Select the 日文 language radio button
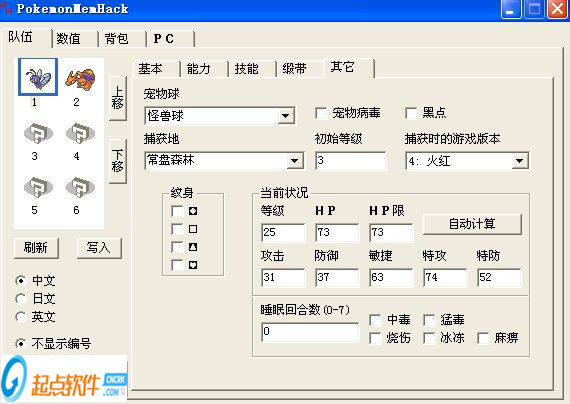The height and width of the screenshot is (404, 570). tap(20, 299)
